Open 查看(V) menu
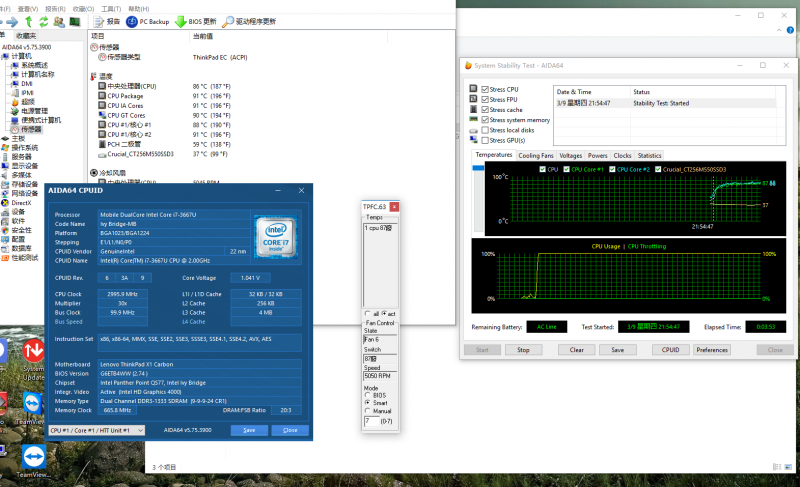The height and width of the screenshot is (487, 800). [28, 9]
